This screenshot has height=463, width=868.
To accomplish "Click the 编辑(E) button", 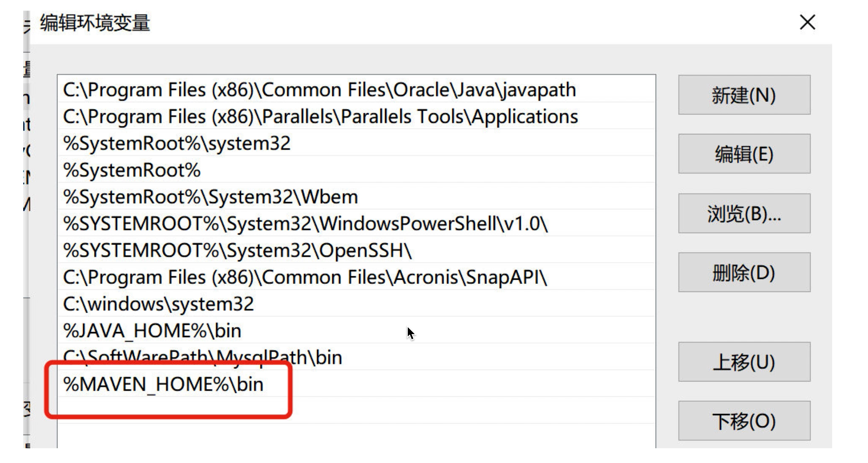I will [743, 154].
